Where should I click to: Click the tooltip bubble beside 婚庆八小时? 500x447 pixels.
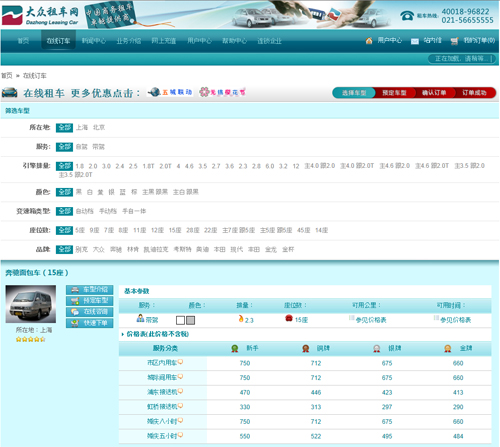tap(180, 420)
